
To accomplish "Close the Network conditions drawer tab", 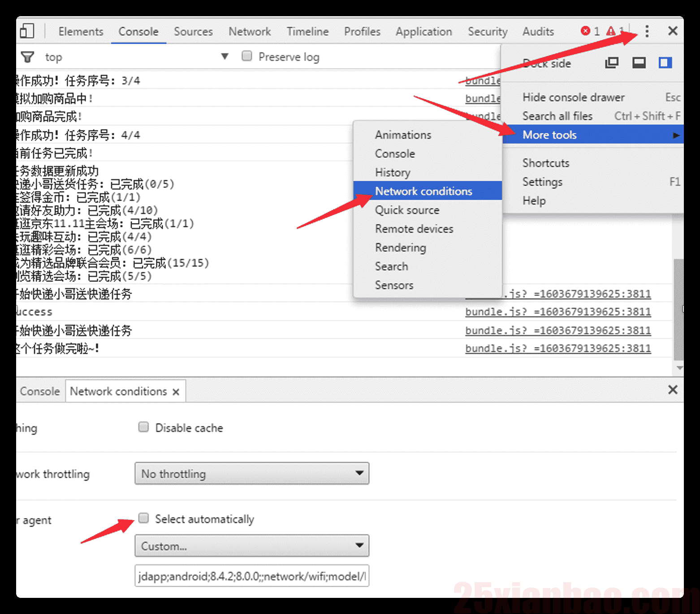I will (176, 392).
